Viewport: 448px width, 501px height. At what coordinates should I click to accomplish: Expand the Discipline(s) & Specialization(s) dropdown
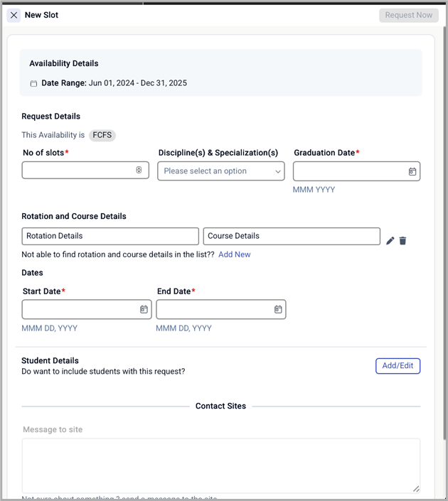click(x=220, y=171)
